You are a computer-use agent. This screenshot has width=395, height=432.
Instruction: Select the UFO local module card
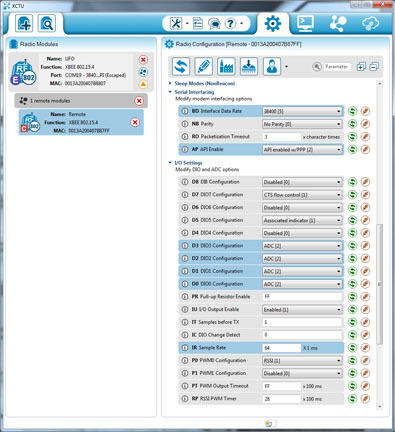click(81, 72)
